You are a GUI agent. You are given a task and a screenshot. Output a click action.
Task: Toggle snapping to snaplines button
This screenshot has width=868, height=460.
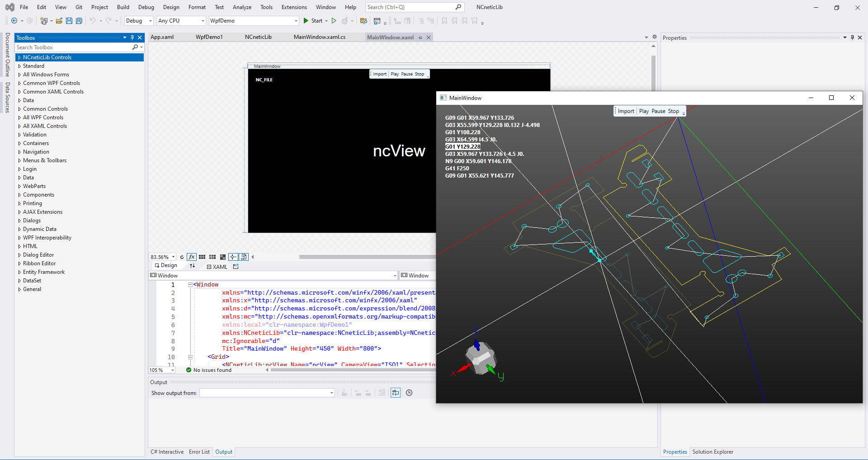(233, 257)
